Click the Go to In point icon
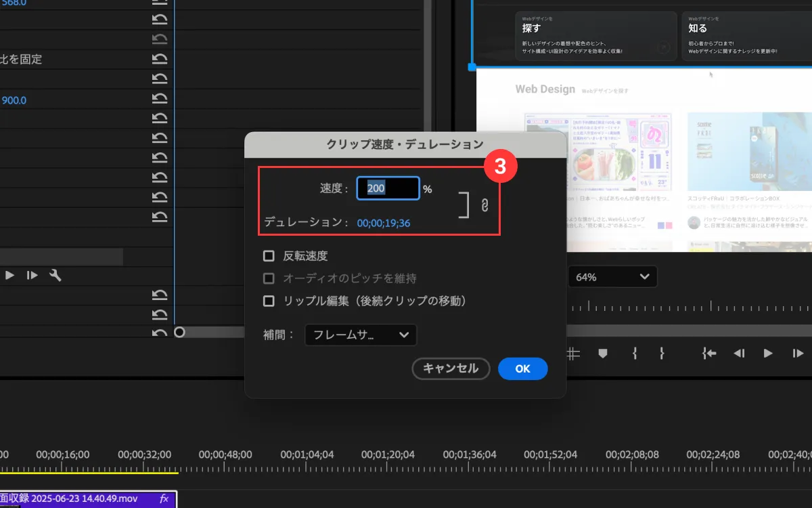The image size is (812, 508). (709, 353)
